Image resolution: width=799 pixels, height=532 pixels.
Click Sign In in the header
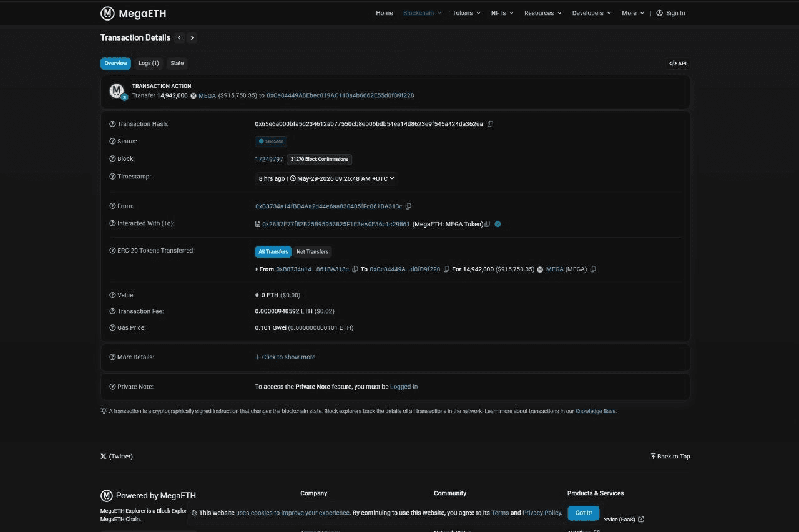(x=670, y=13)
